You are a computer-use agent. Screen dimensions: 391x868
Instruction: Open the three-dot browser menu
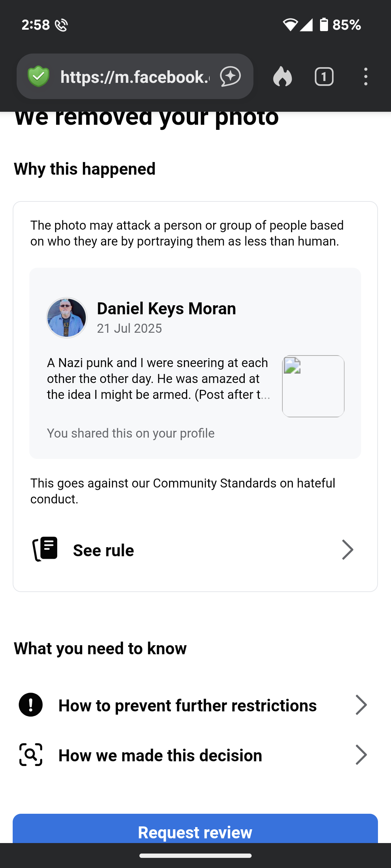(366, 77)
